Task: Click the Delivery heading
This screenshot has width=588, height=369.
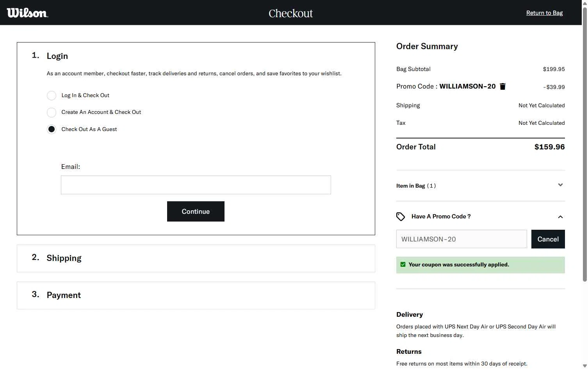Action: (x=410, y=314)
